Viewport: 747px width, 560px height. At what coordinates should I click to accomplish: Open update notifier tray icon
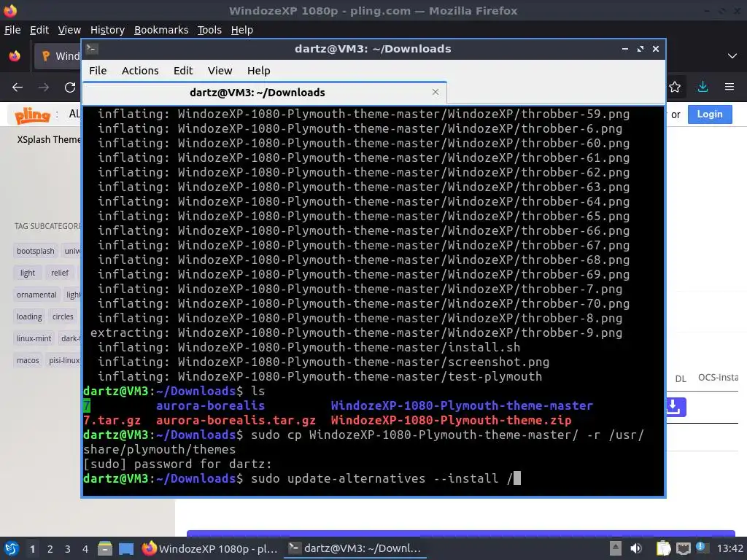(x=702, y=548)
